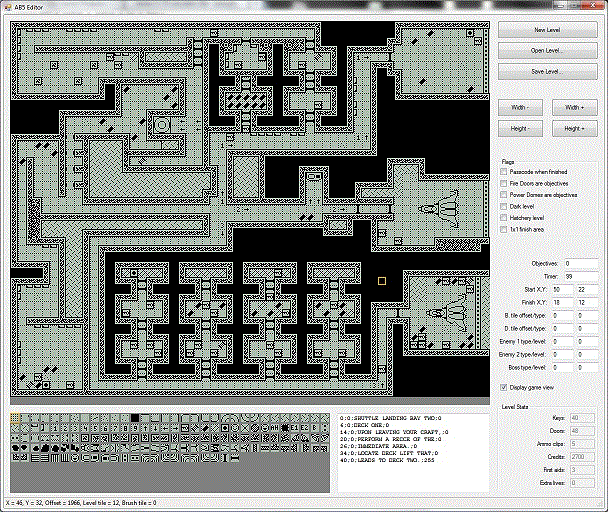Focus the Objectives input field

pos(581,263)
